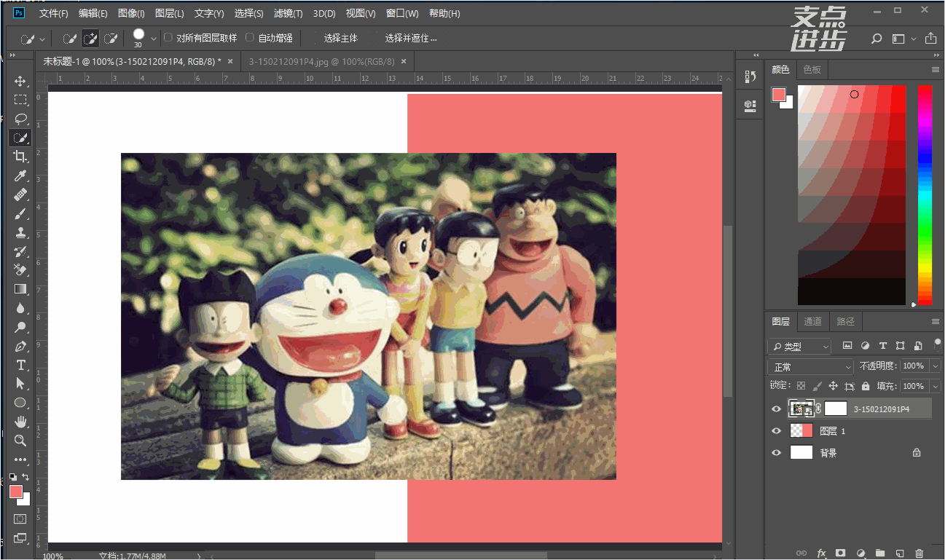Viewport: 945px width, 560px height.
Task: Select the Ellipse shape tool
Action: 20,403
